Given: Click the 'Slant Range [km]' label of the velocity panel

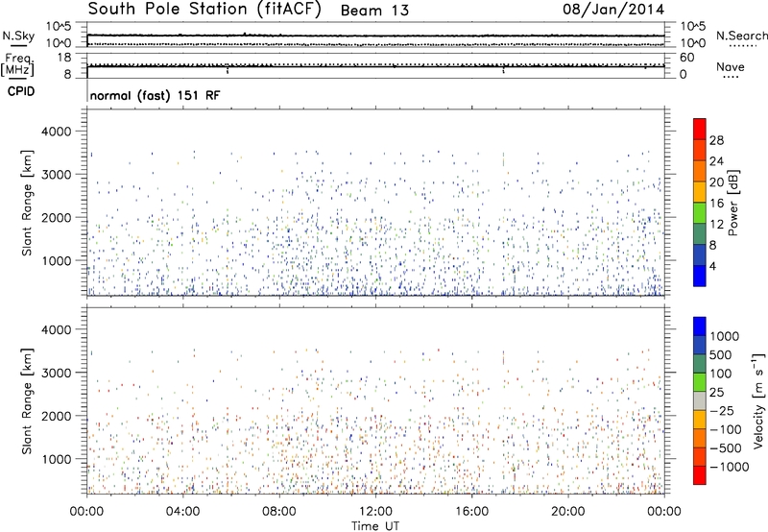Looking at the screenshot, I should [x=27, y=400].
